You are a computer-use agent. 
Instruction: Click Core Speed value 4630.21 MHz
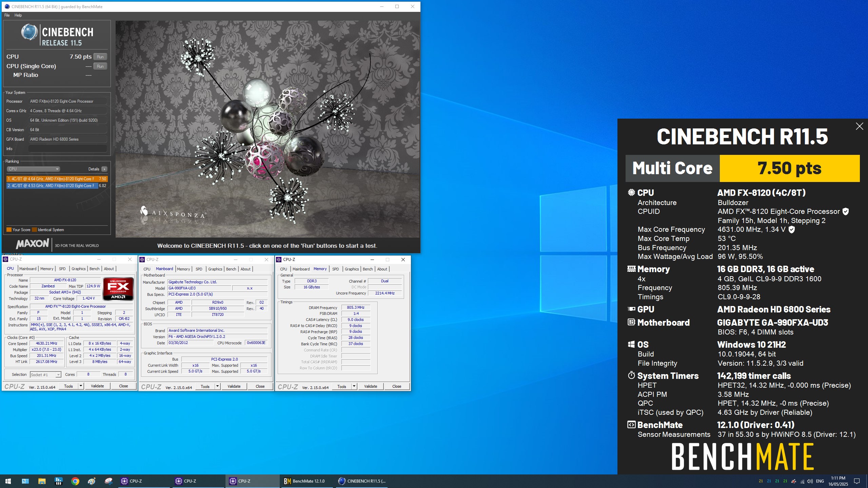[46, 343]
